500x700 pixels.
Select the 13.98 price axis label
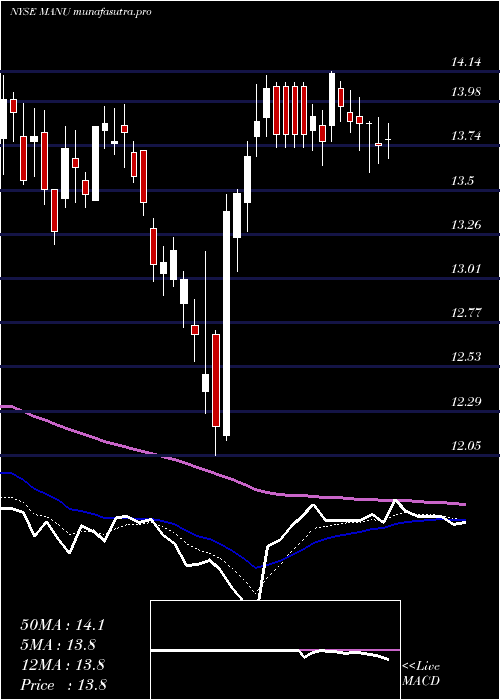pyautogui.click(x=466, y=92)
